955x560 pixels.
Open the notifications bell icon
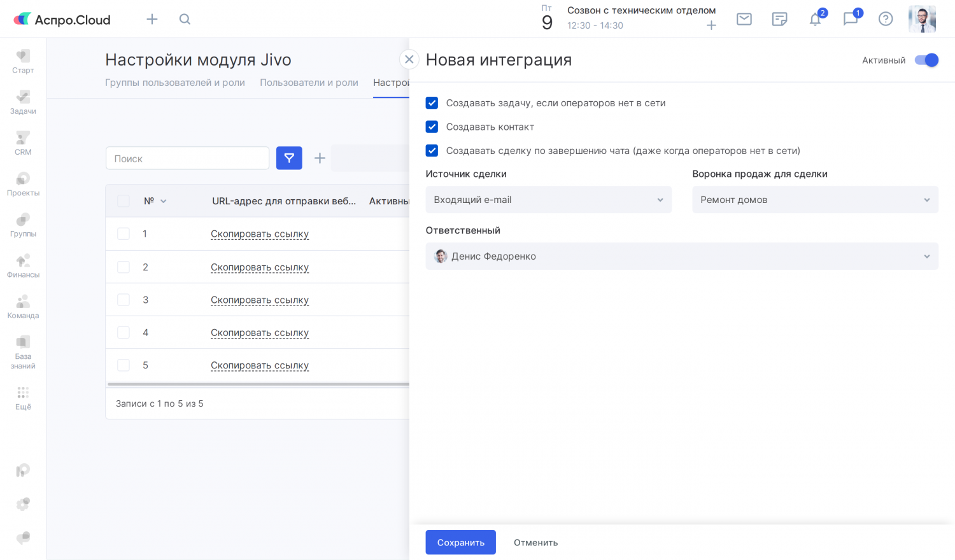(815, 19)
